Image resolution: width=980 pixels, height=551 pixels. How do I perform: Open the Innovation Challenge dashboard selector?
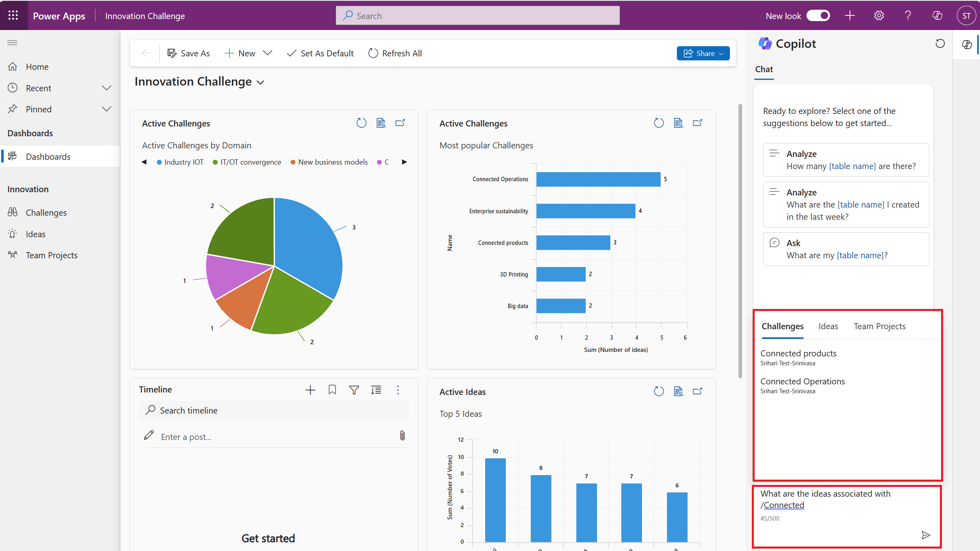pos(261,82)
